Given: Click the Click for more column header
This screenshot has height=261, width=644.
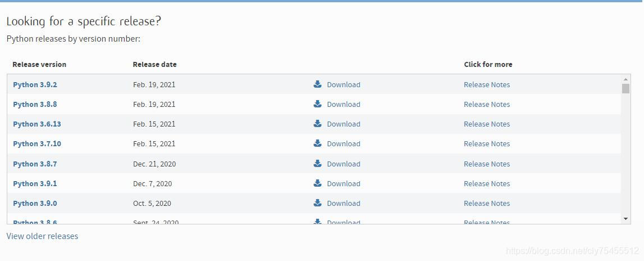Looking at the screenshot, I should 488,65.
